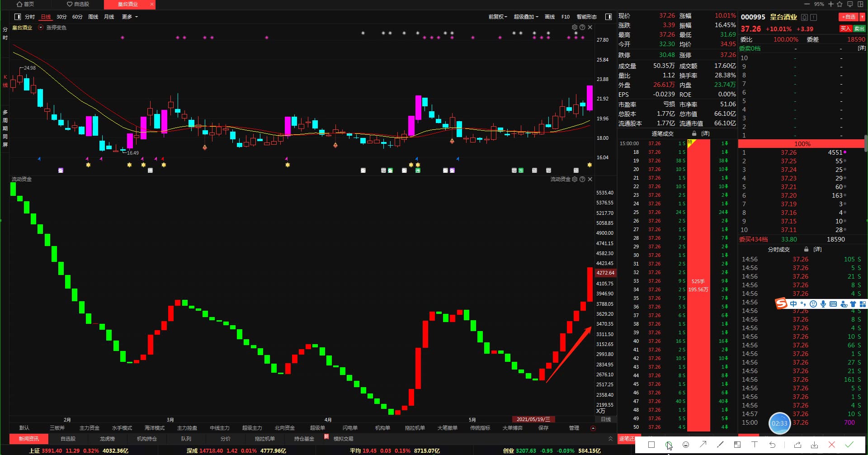868x455 pixels.
Task: Open help icon of K-line chart
Action: pyautogui.click(x=582, y=27)
